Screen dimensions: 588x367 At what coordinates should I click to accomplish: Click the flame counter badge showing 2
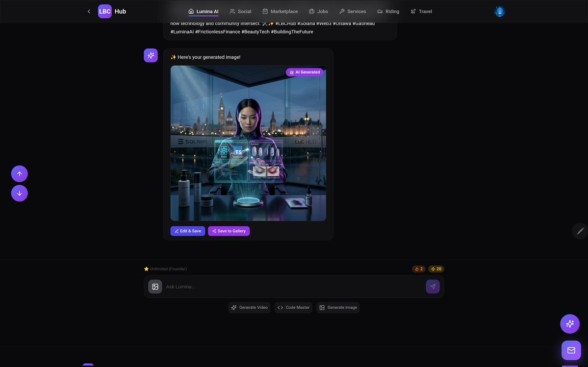coord(419,269)
